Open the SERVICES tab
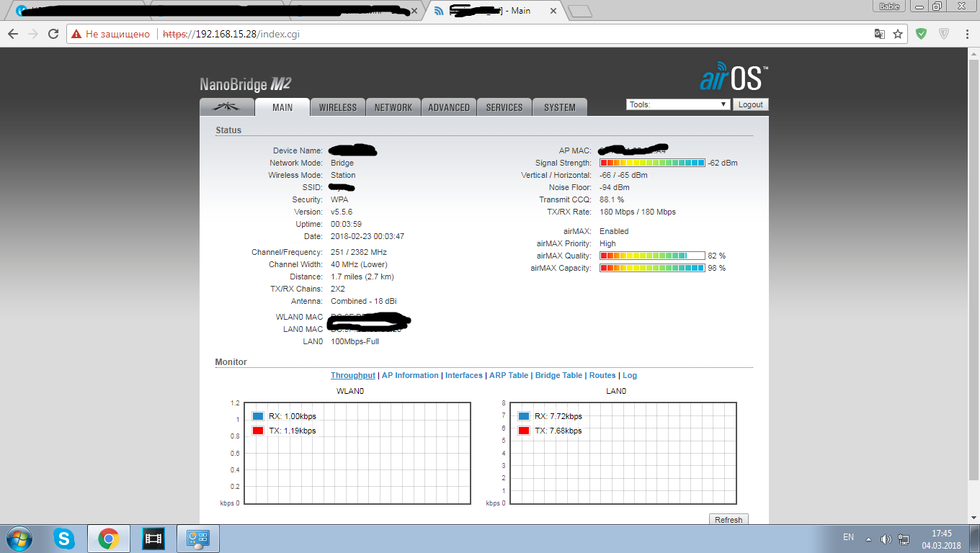 tap(504, 107)
